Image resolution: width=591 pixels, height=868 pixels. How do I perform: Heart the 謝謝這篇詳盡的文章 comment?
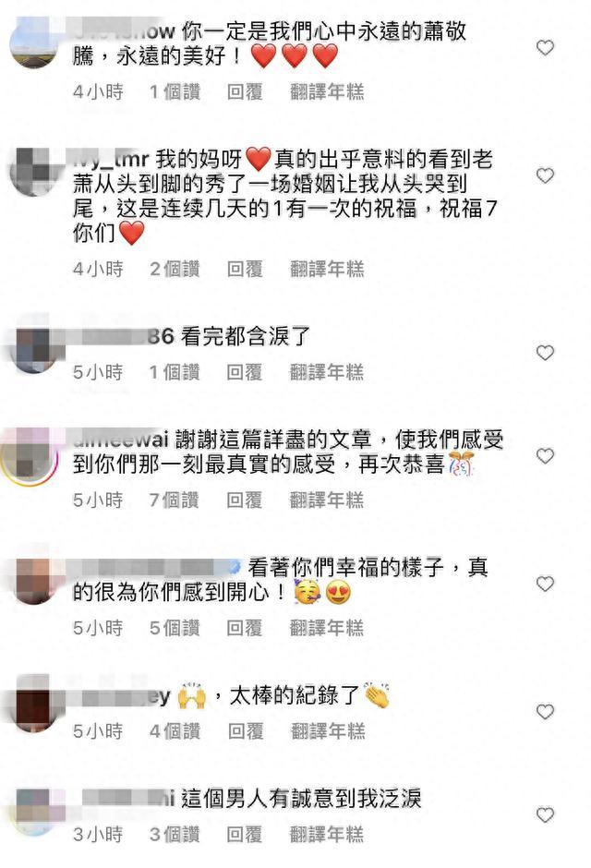(x=545, y=455)
